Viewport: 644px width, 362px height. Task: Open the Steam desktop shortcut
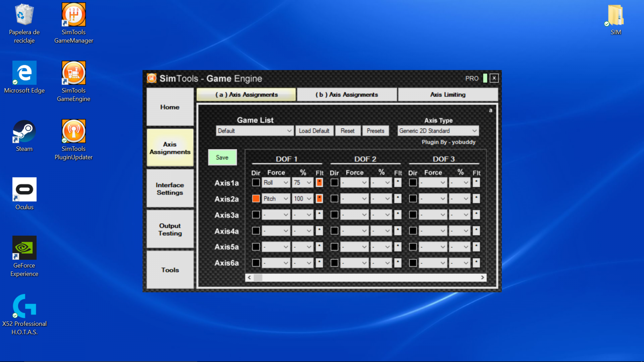point(24,136)
